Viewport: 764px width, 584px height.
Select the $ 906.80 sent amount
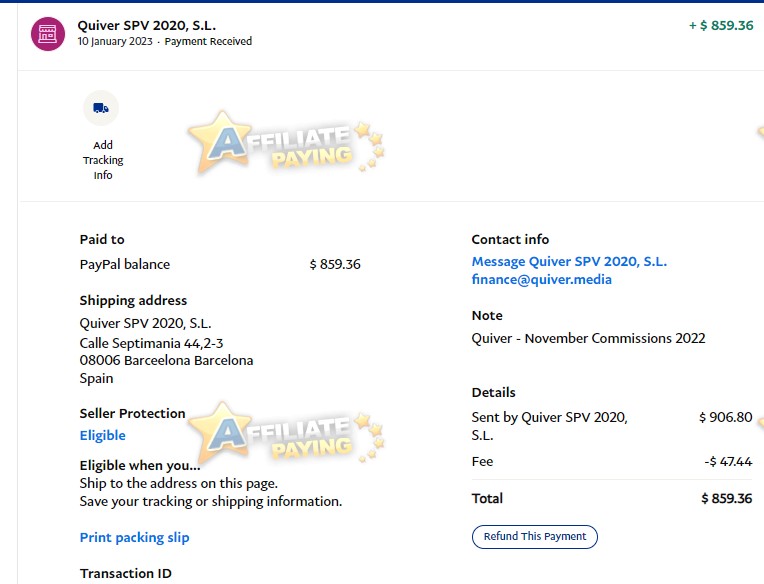coord(726,417)
